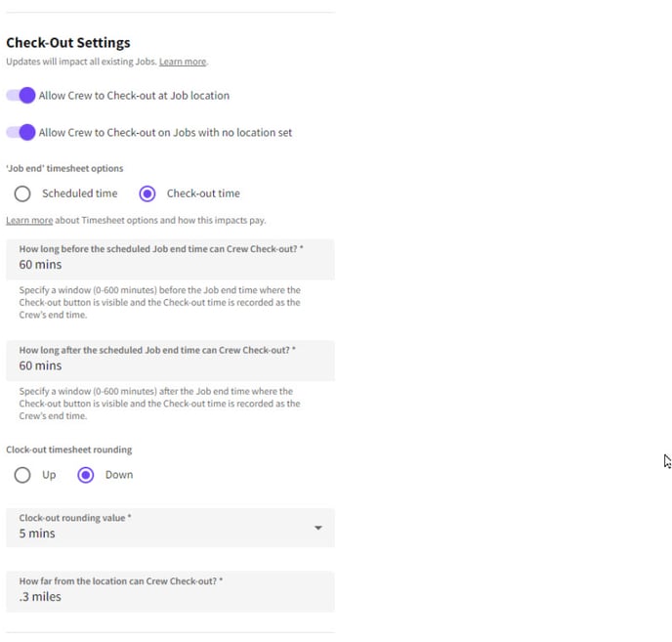Open Learn more link under Check-Out Settings heading
Image resolution: width=672 pixels, height=642 pixels.
click(x=183, y=62)
